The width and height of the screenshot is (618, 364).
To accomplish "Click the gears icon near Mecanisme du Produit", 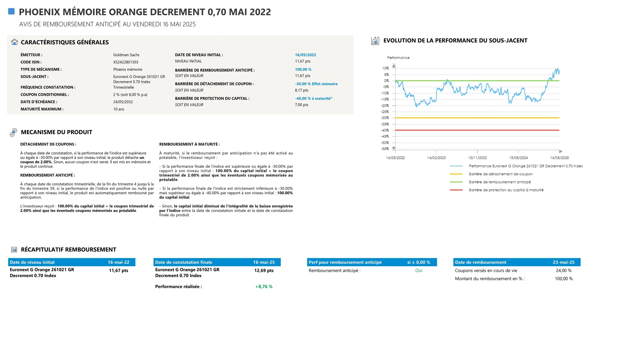I will [x=13, y=132].
